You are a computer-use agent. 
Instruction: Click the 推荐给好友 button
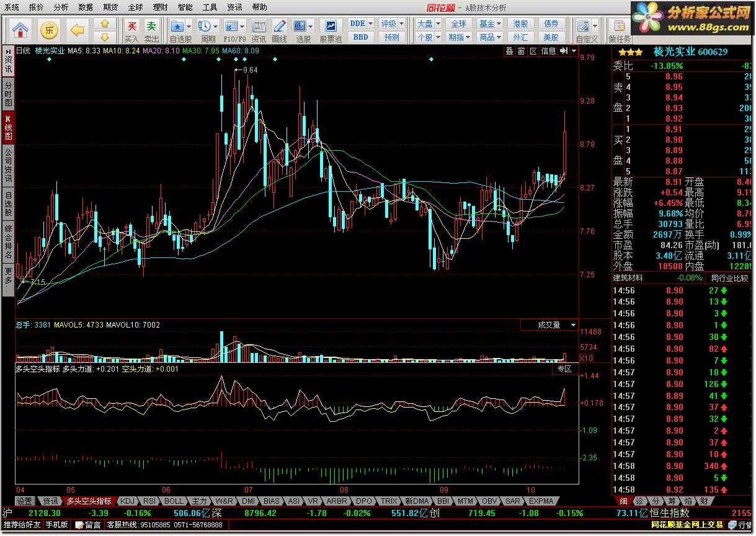22,525
